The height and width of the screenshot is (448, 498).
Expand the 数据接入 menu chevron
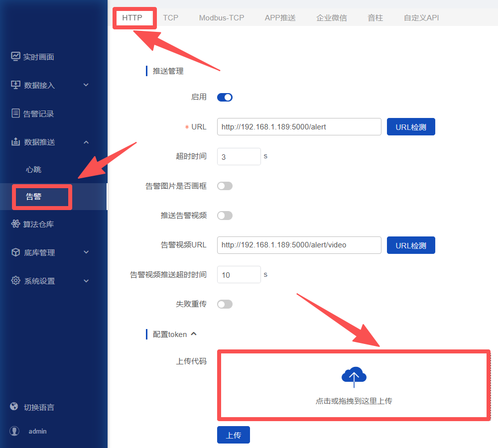coord(86,85)
